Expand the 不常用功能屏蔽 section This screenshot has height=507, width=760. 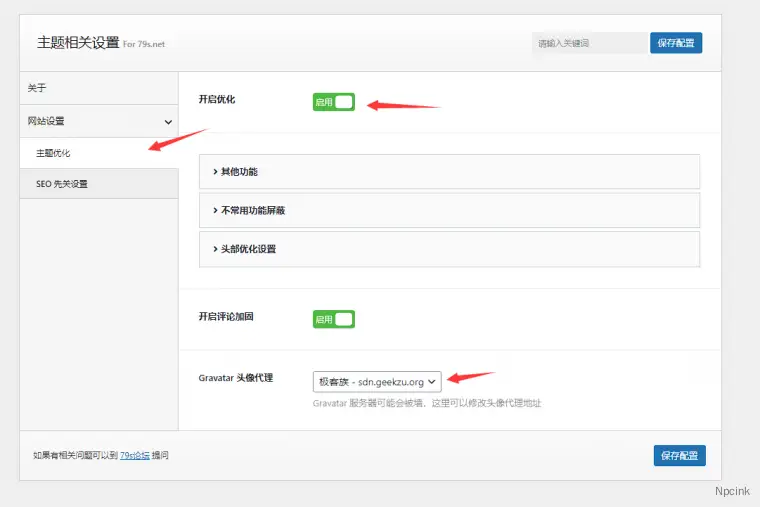tap(449, 210)
